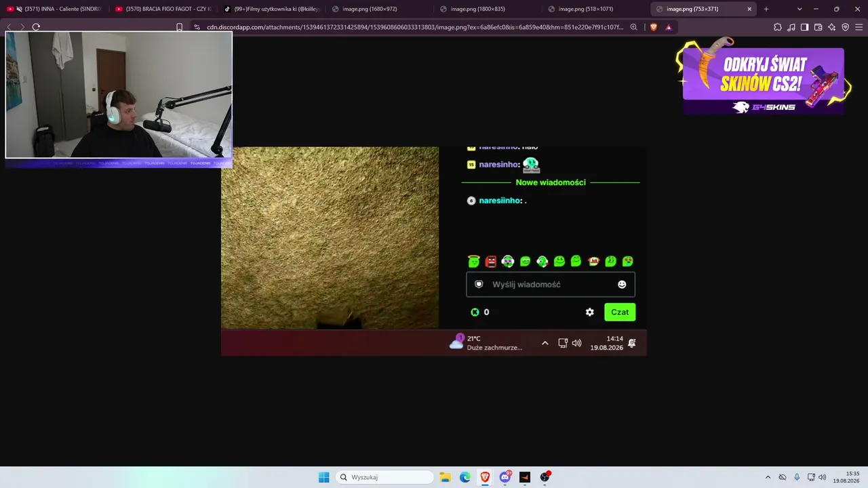Click the green Czat button in the image
Screen dimensions: 868x488
(x=620, y=312)
